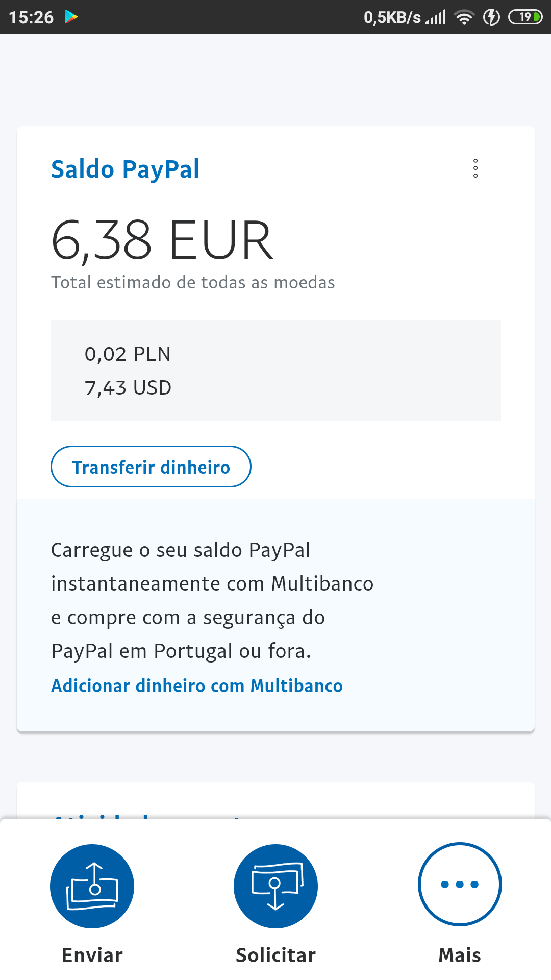Tap the Wi-Fi status bar icon
The image size is (551, 980).
464,17
